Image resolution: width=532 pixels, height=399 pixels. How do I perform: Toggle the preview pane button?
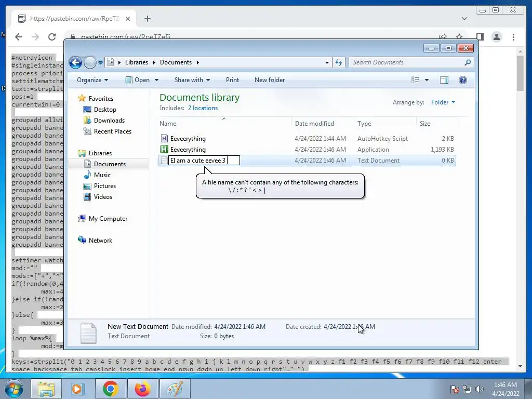click(444, 80)
